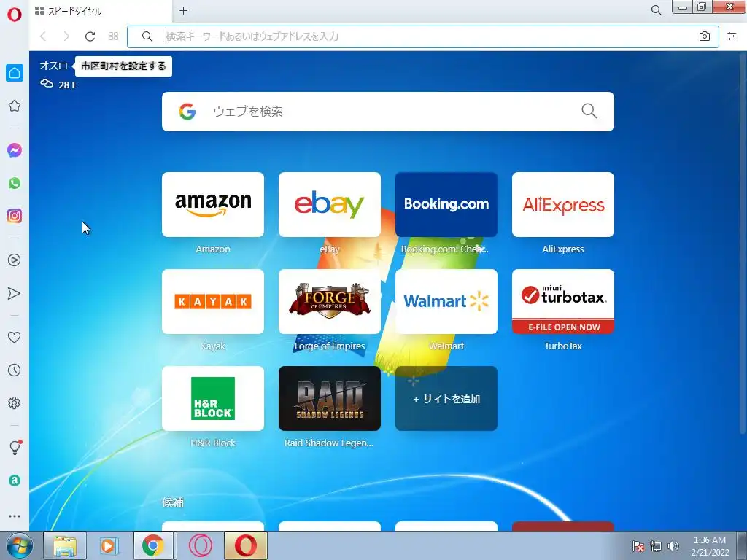Open the Walmart speed dial tile
Viewport: 747px width, 560px height.
[446, 301]
